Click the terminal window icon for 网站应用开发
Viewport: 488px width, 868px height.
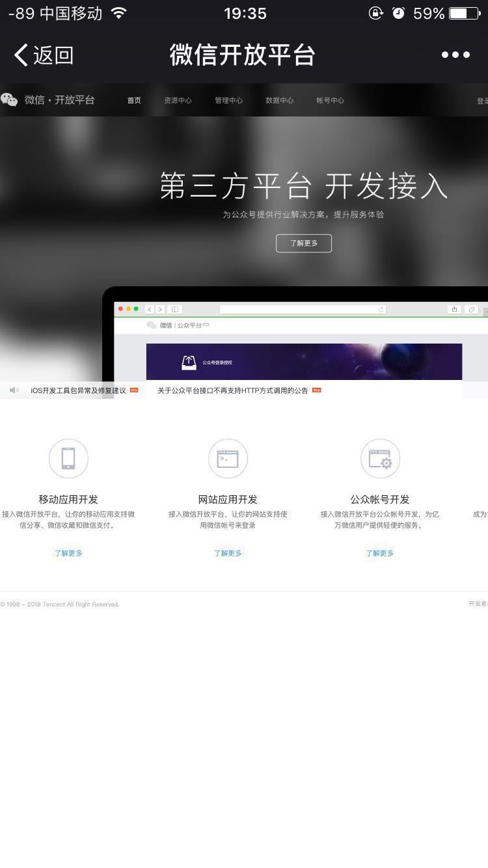(228, 459)
